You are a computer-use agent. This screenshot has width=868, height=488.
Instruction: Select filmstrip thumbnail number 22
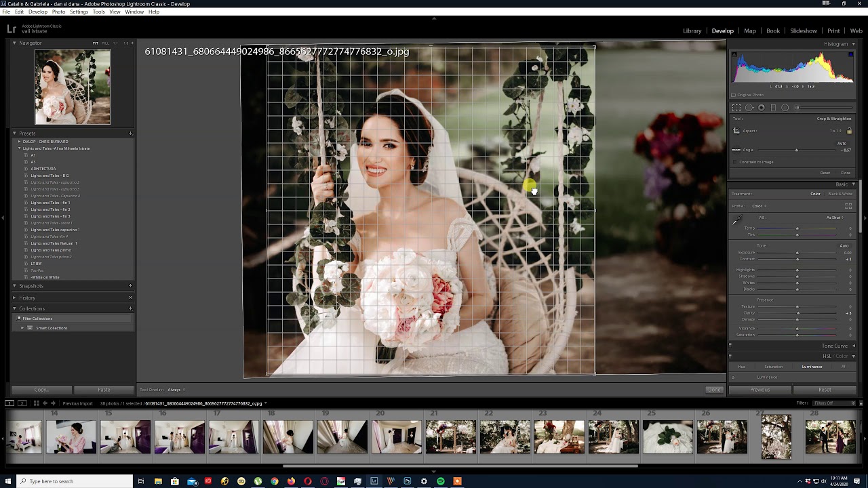click(x=505, y=437)
